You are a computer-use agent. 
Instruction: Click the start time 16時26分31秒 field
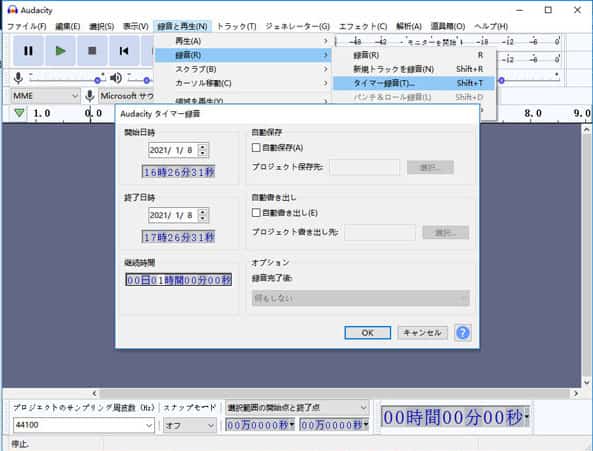click(x=179, y=172)
